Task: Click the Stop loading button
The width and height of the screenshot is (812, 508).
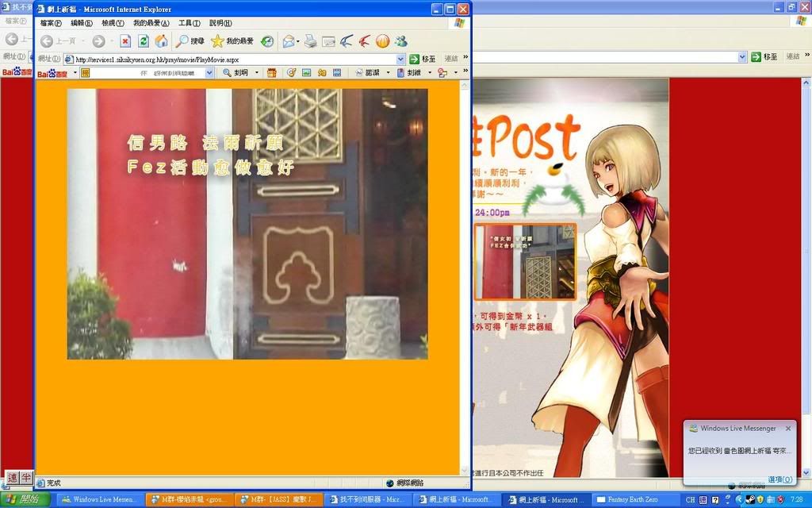Action: coord(124,41)
